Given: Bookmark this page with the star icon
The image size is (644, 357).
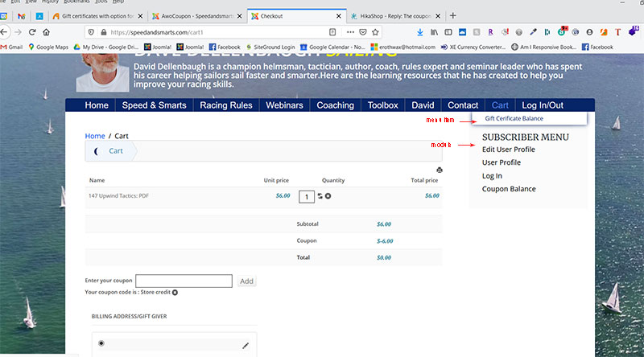Looking at the screenshot, I should (x=375, y=32).
